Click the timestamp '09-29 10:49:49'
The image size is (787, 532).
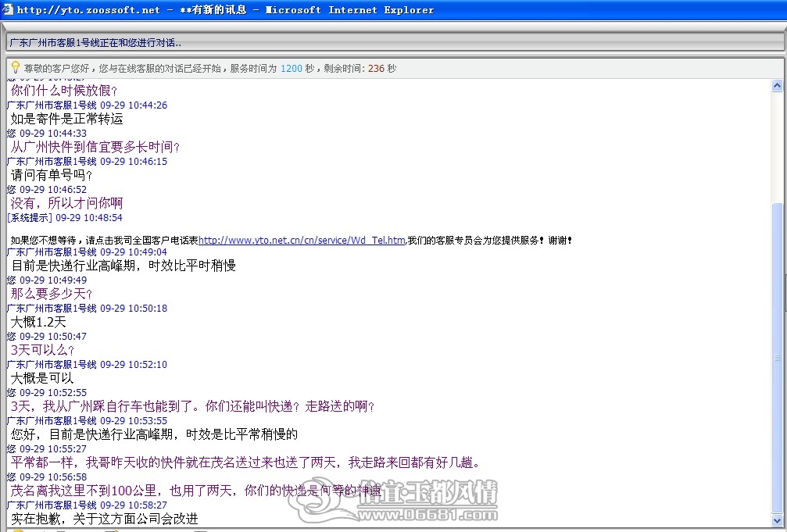coord(53,280)
